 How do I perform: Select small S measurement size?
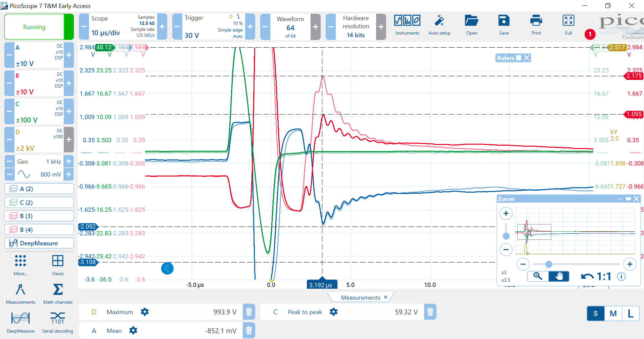pyautogui.click(x=596, y=313)
